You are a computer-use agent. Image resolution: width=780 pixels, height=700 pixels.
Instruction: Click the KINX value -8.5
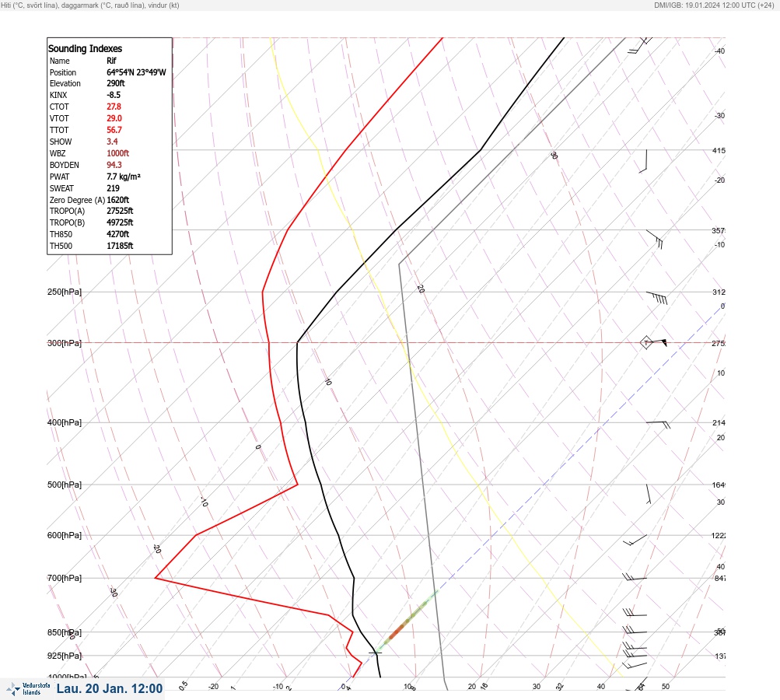click(114, 95)
